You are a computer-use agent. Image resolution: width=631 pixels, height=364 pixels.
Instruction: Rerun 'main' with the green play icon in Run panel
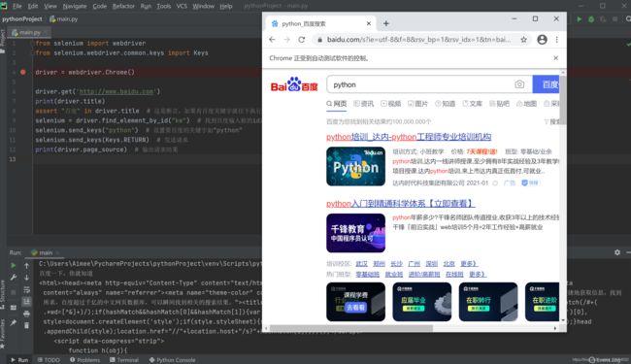point(14,265)
